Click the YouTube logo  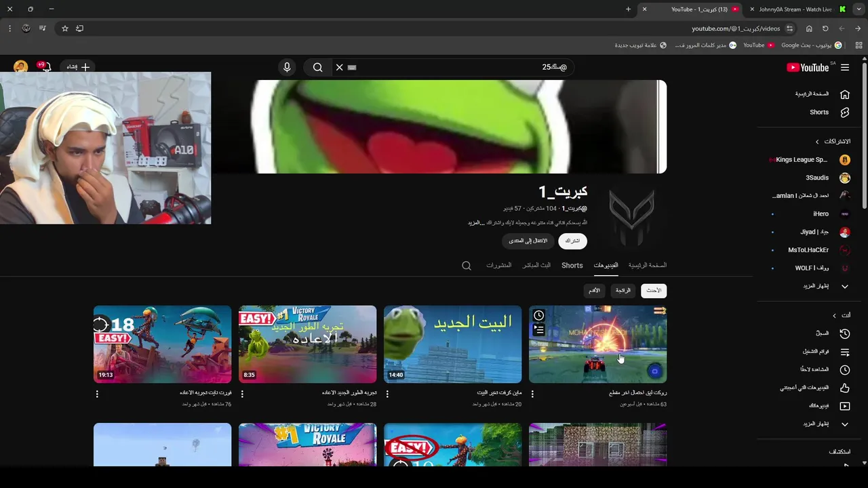click(x=808, y=67)
